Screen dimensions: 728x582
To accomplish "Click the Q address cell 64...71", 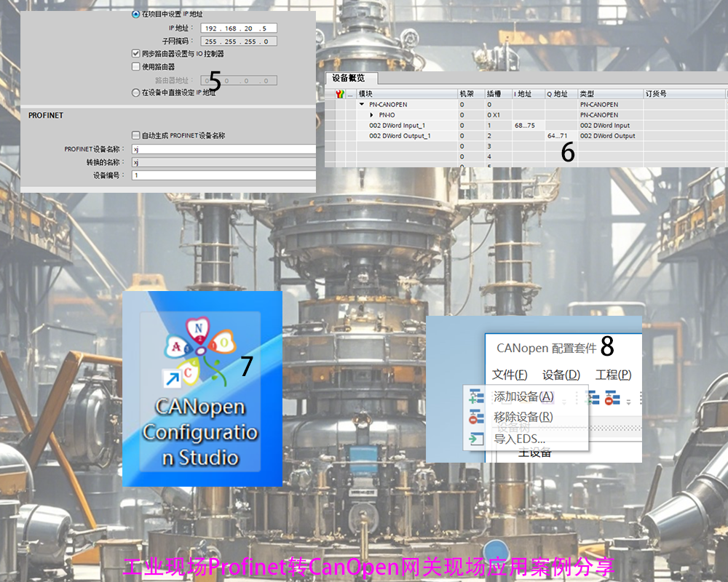I will pyautogui.click(x=561, y=136).
